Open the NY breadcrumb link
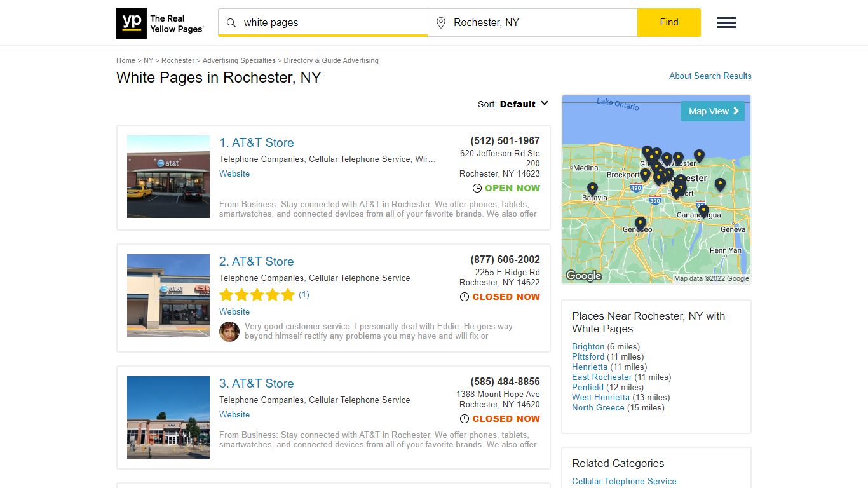868x488 pixels. (x=148, y=61)
